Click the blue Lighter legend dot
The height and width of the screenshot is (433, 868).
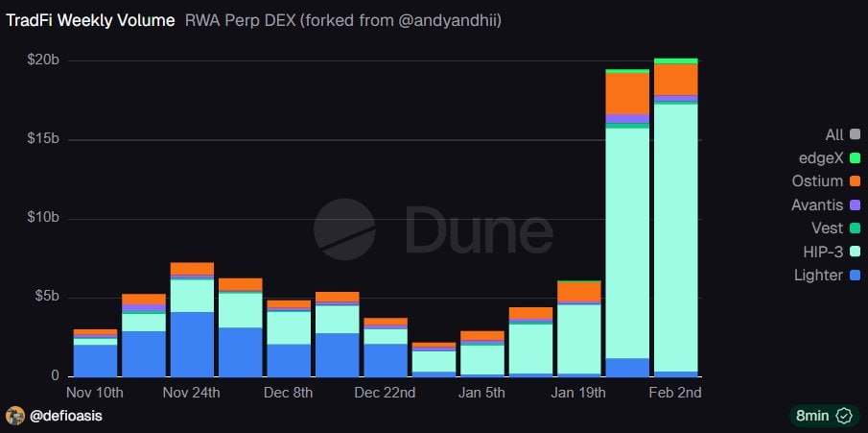pyautogui.click(x=854, y=276)
